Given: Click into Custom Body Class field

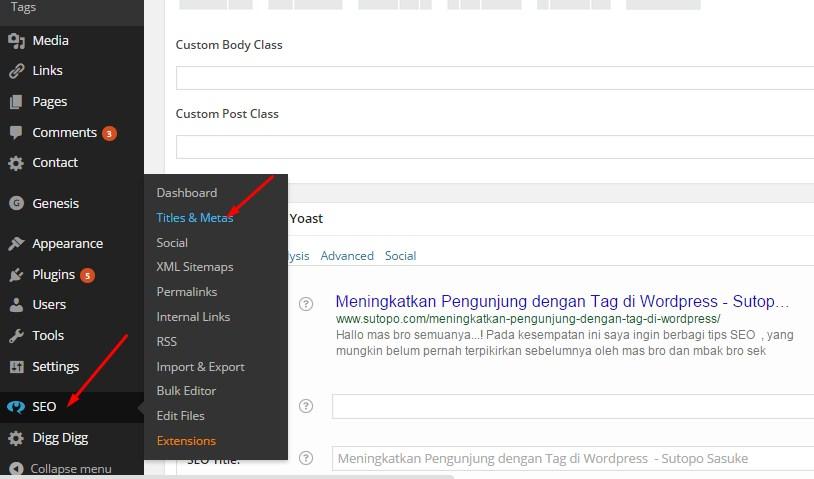Looking at the screenshot, I should 495,78.
